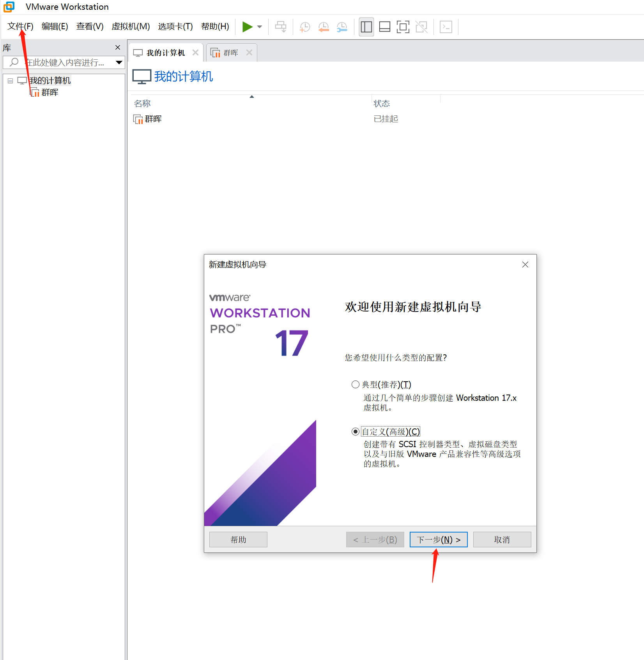
Task: Click the green Power On play button
Action: click(247, 27)
